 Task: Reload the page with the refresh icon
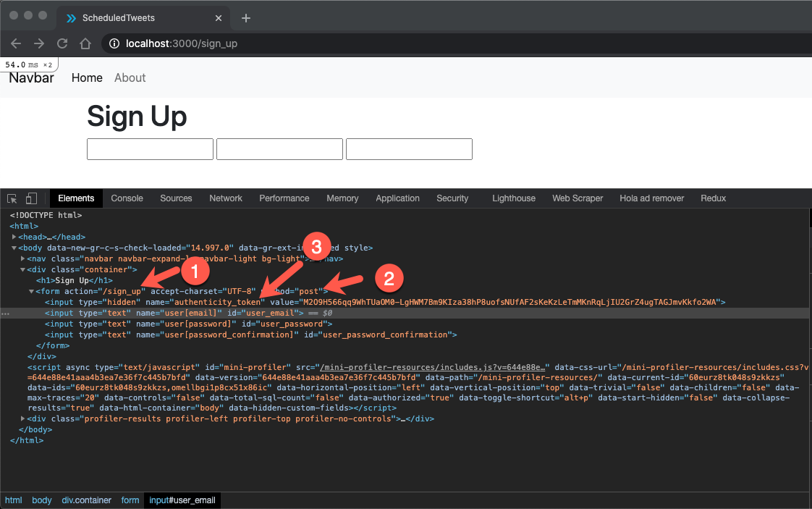(62, 43)
